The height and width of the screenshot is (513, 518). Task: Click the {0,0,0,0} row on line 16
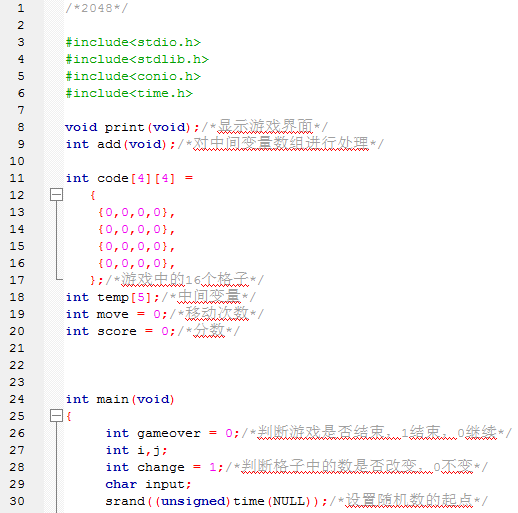click(x=136, y=263)
